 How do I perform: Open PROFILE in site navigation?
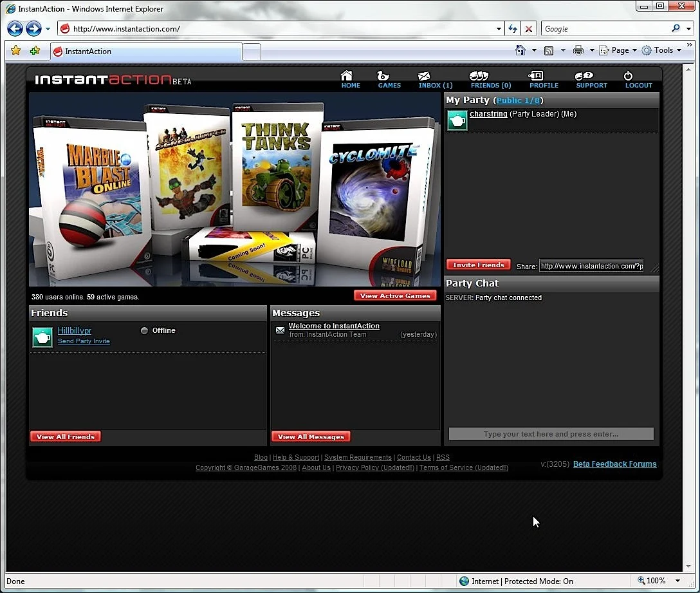click(x=543, y=80)
